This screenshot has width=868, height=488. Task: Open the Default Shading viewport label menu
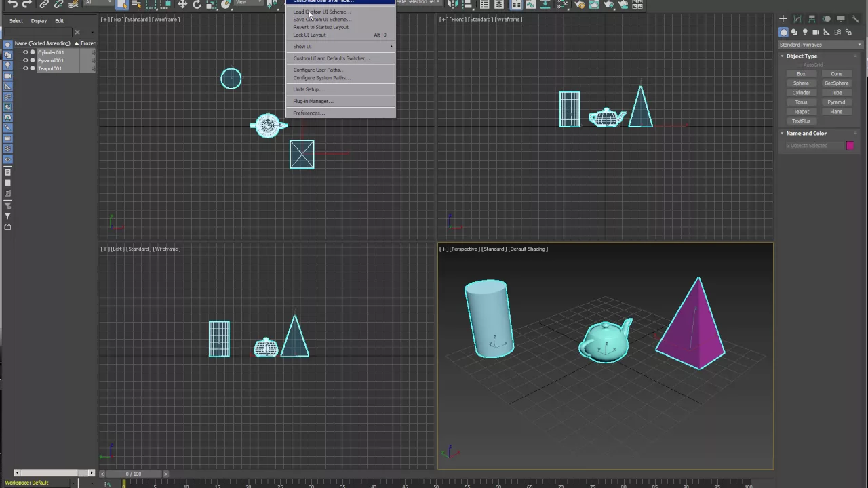(x=528, y=249)
